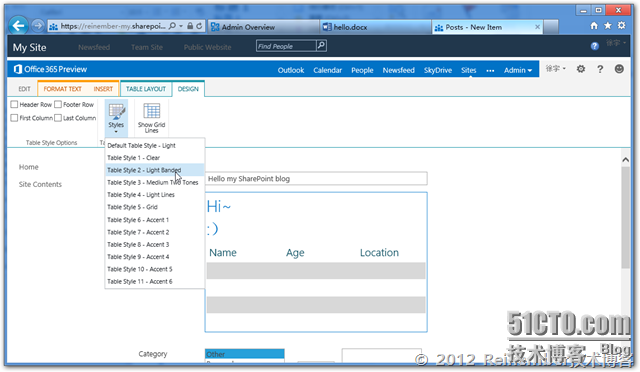Switch to the EDIT ribbon tab

pos(24,89)
